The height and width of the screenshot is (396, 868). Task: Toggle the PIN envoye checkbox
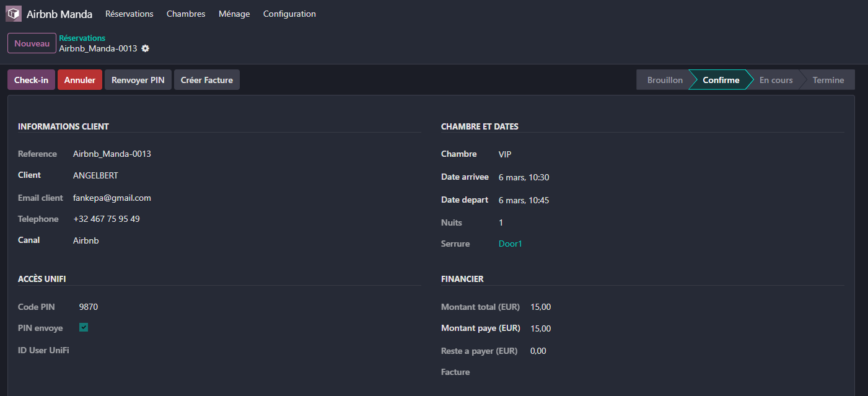pyautogui.click(x=84, y=327)
